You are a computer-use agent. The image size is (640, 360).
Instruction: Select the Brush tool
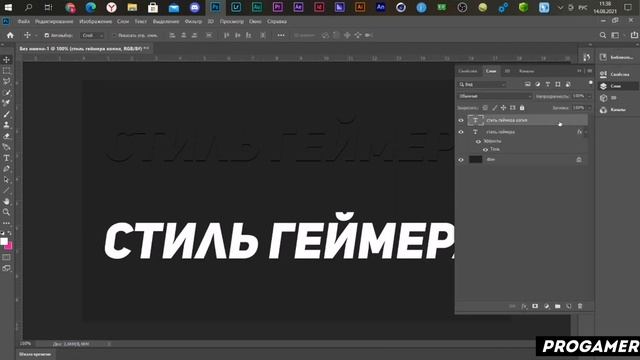click(x=7, y=114)
